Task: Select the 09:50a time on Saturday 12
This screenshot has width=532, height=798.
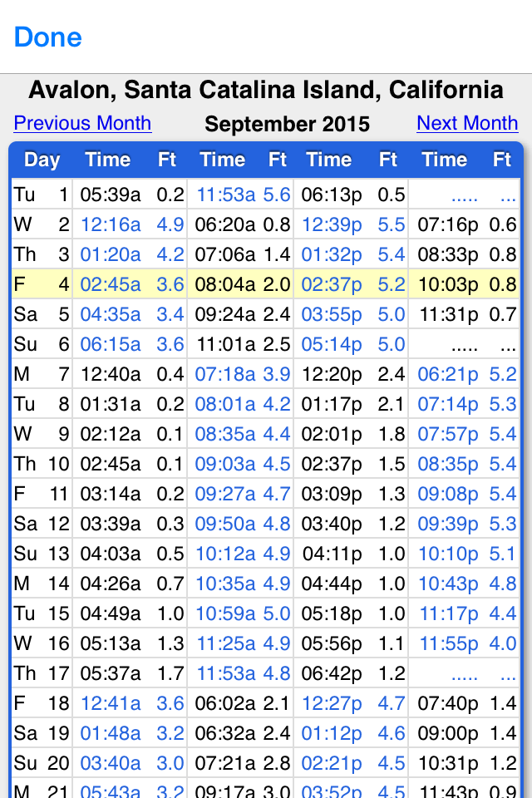Action: 225,525
